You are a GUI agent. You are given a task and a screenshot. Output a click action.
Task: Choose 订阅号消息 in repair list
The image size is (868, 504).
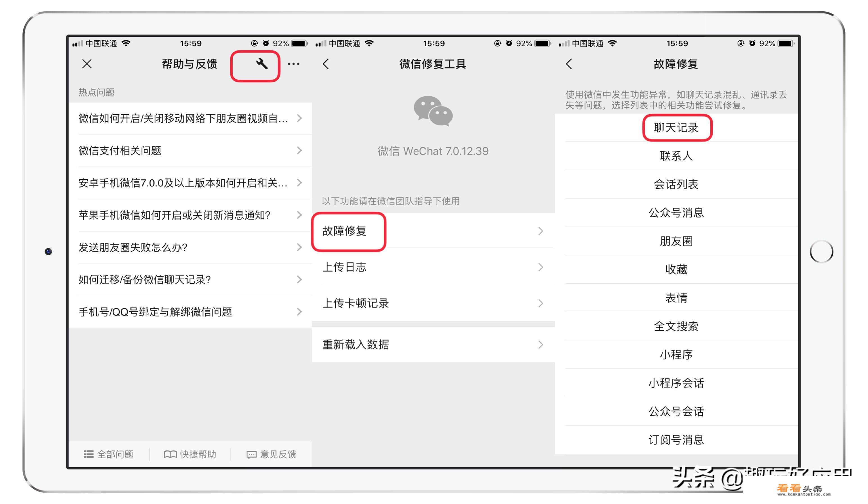click(676, 440)
